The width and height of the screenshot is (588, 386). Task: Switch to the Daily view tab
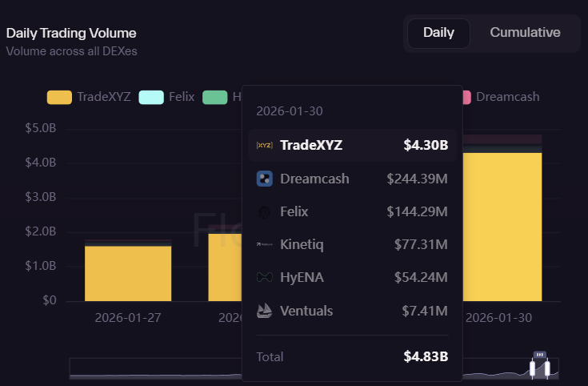pyautogui.click(x=438, y=33)
